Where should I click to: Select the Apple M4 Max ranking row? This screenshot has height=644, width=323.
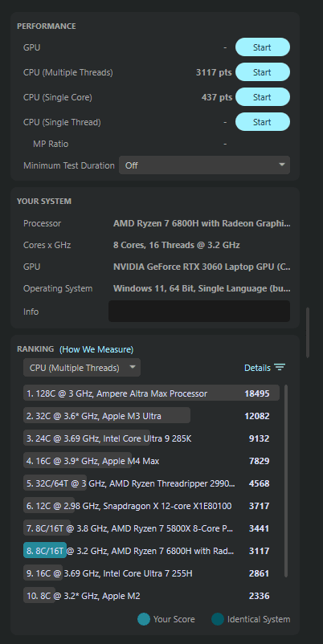tap(151, 461)
